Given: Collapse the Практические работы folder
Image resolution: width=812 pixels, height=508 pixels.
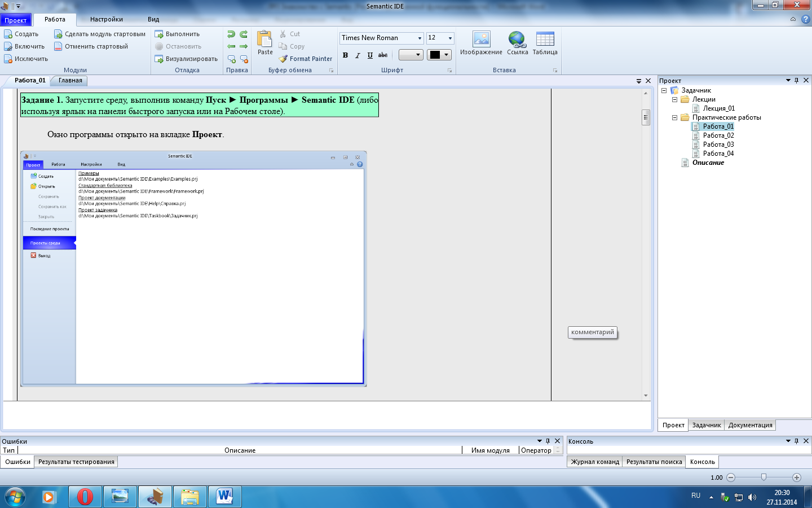Looking at the screenshot, I should (674, 117).
